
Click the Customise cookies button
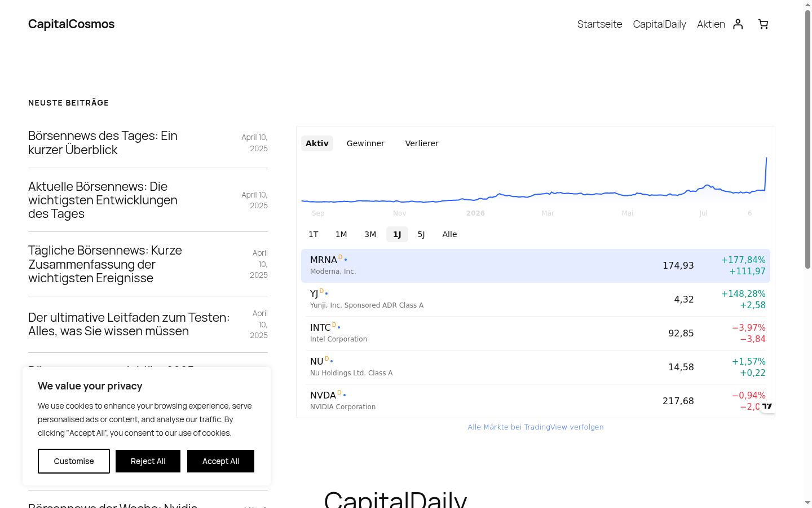click(x=74, y=461)
